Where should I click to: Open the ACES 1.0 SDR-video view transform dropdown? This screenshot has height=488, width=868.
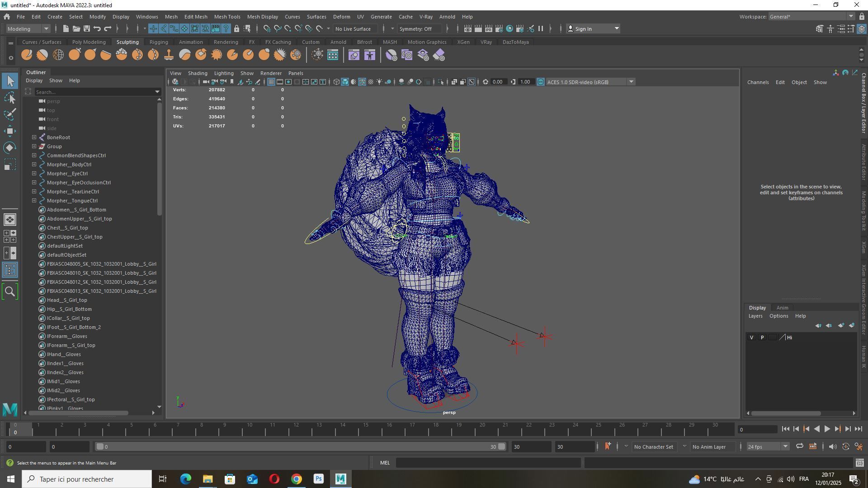[590, 82]
